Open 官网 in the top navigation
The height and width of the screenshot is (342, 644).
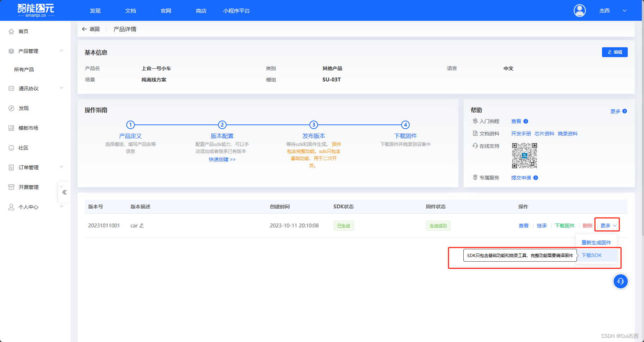click(x=166, y=11)
